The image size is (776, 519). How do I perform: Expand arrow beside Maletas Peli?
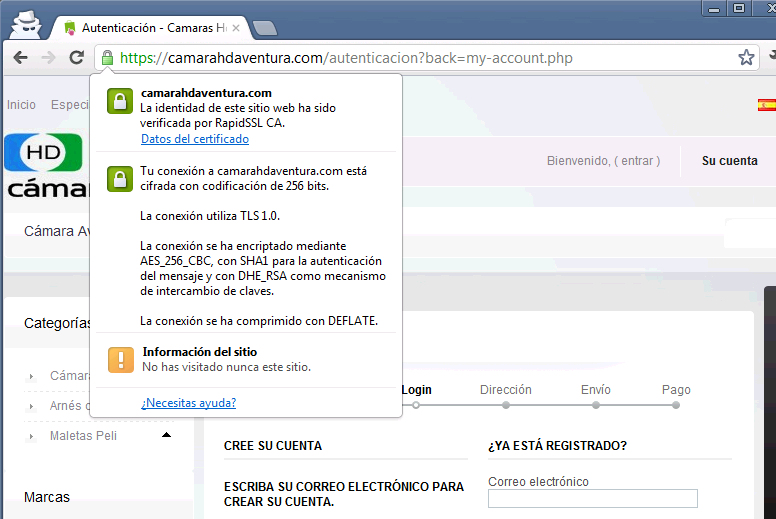tap(31, 436)
